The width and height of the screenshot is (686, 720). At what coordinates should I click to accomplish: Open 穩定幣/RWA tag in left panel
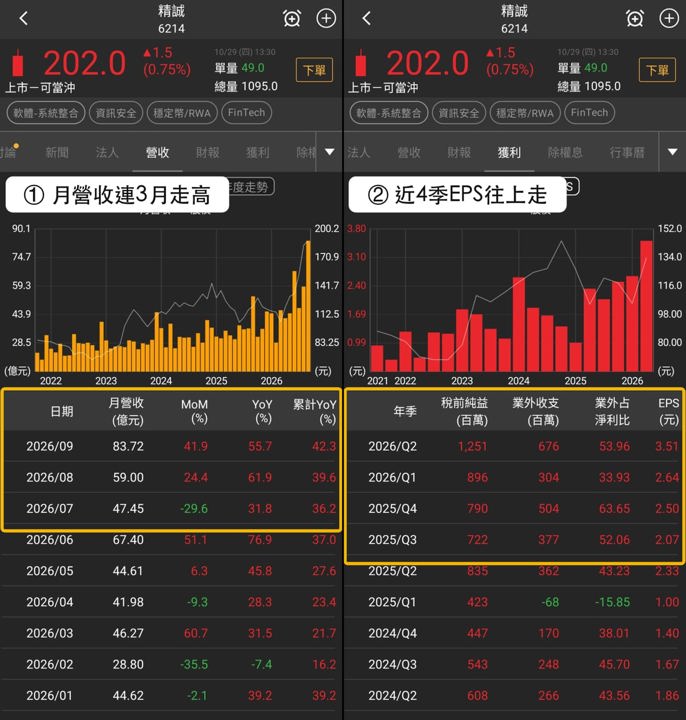point(182,113)
